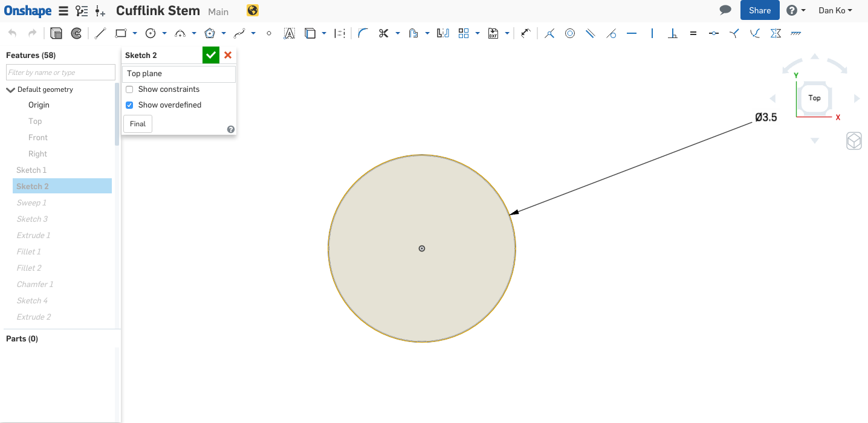The image size is (868, 423).
Task: Choose the Trim scissors tool
Action: (x=383, y=33)
